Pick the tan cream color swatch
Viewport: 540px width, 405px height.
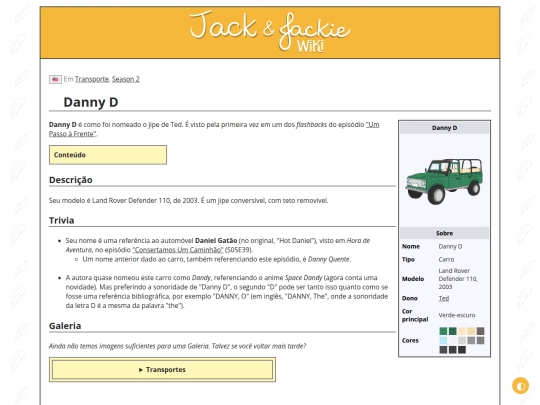471,331
